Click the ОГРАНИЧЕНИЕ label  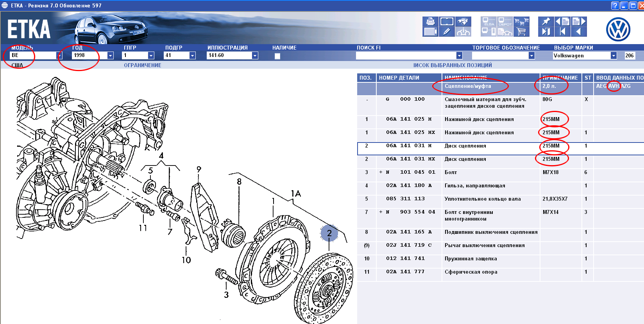coord(143,65)
